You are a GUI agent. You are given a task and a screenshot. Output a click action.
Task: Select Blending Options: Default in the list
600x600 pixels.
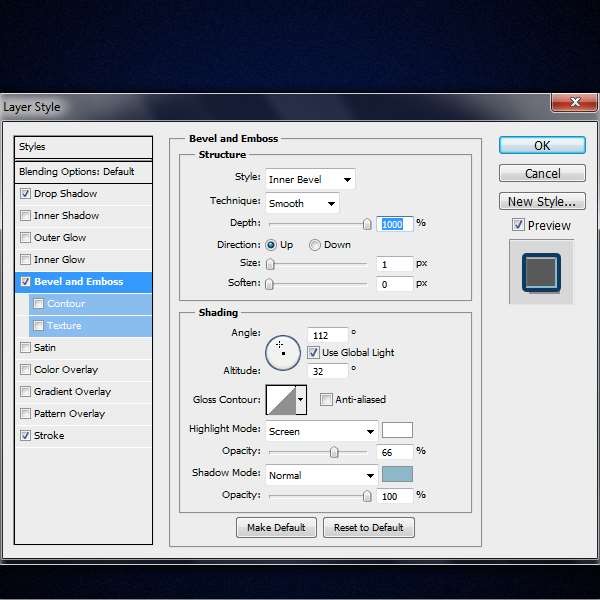point(83,172)
